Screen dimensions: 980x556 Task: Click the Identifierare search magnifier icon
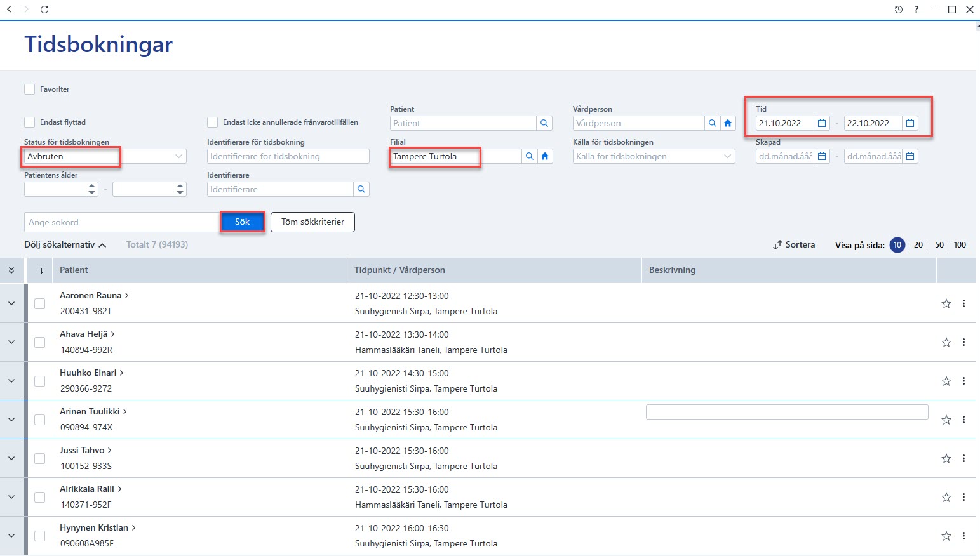(361, 189)
